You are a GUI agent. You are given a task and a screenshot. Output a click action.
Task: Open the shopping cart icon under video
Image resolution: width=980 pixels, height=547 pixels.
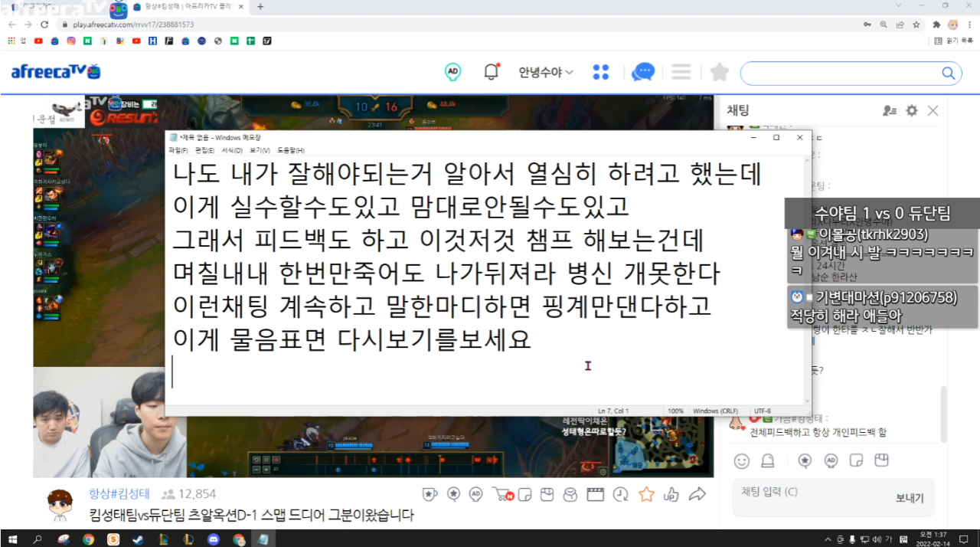501,494
